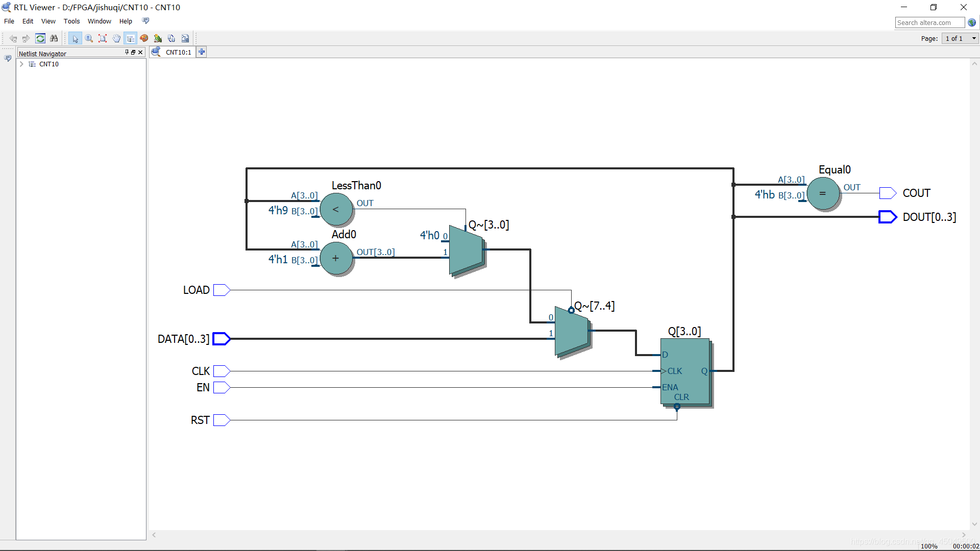Viewport: 980px width, 551px height.
Task: Select the DATA[0..3] input pin
Action: click(222, 339)
